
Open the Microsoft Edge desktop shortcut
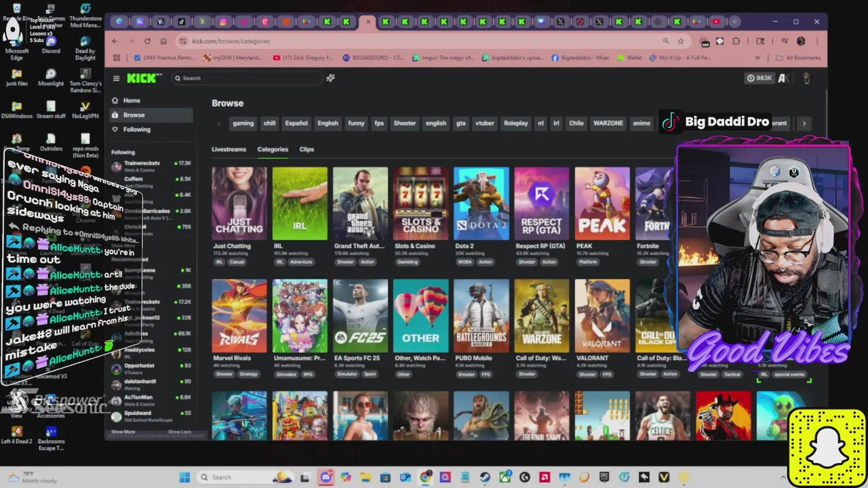tap(17, 49)
